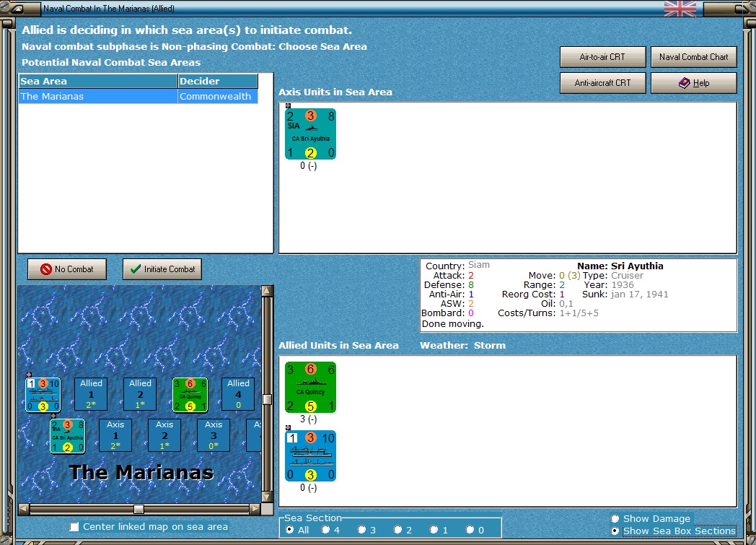Viewport: 756px width, 545px height.
Task: Select the All sea section radio button
Action: tap(290, 530)
